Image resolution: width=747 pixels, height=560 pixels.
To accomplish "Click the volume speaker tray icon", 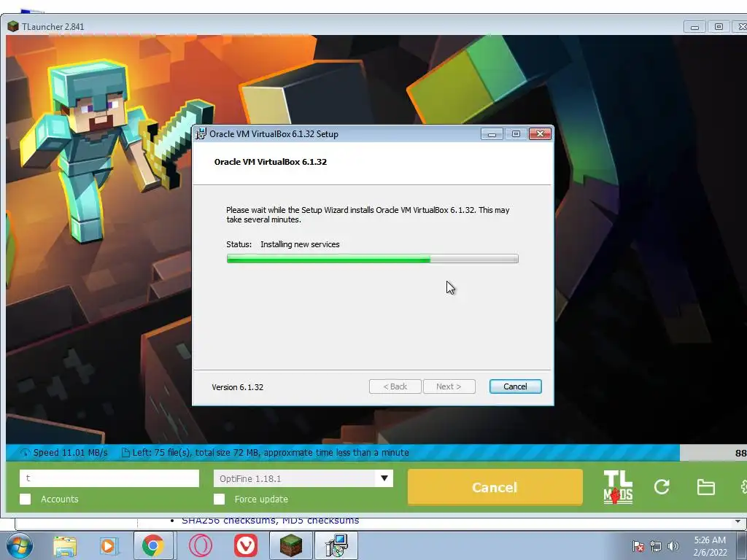I will pyautogui.click(x=673, y=546).
